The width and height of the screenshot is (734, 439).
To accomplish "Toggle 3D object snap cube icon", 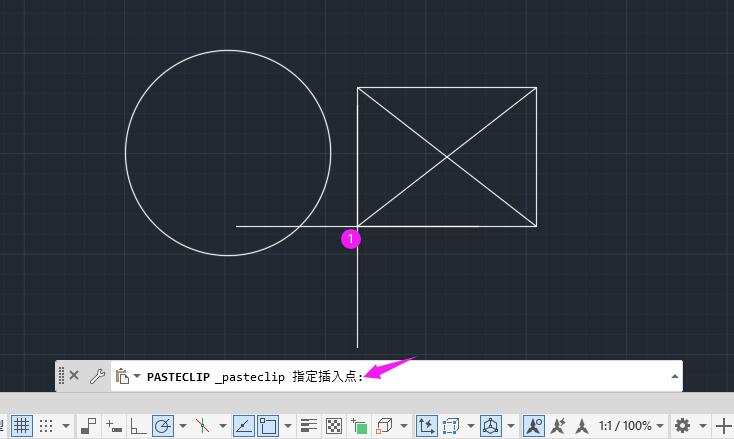I will click(384, 425).
